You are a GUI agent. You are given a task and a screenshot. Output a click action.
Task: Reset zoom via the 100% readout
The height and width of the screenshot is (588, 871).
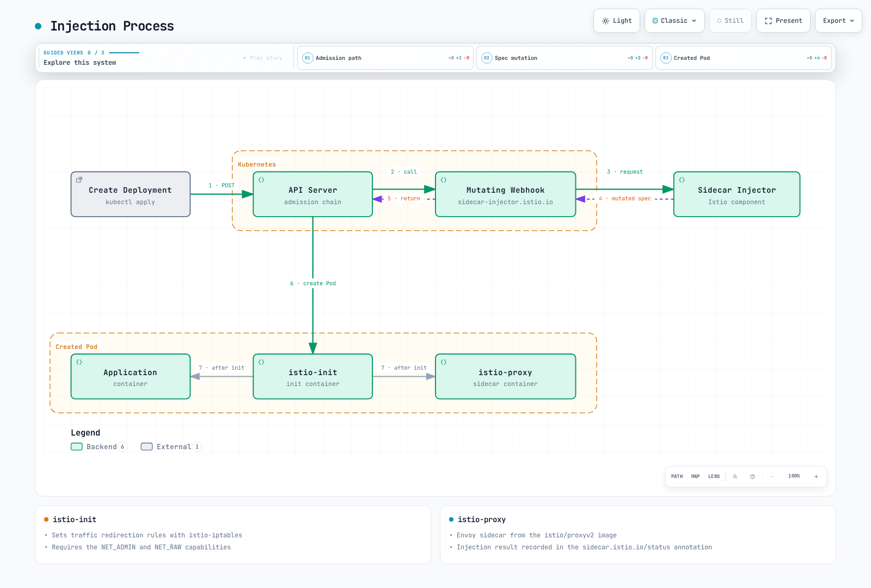point(794,476)
